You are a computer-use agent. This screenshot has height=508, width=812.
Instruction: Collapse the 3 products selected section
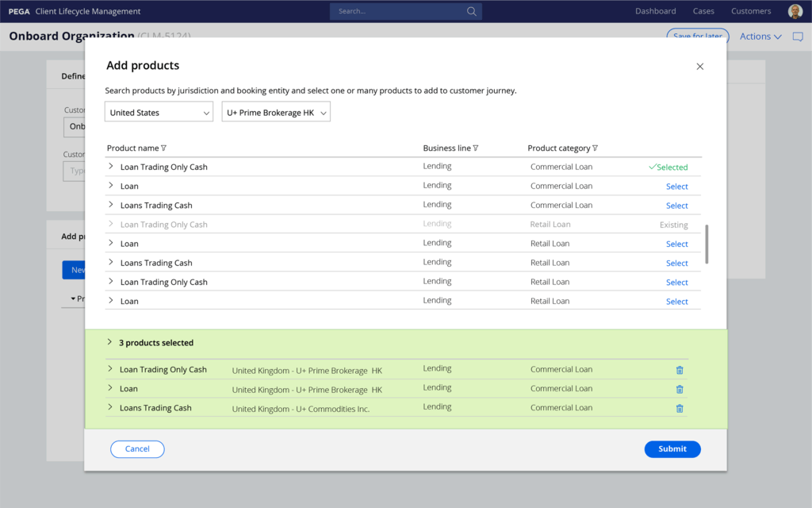click(109, 343)
